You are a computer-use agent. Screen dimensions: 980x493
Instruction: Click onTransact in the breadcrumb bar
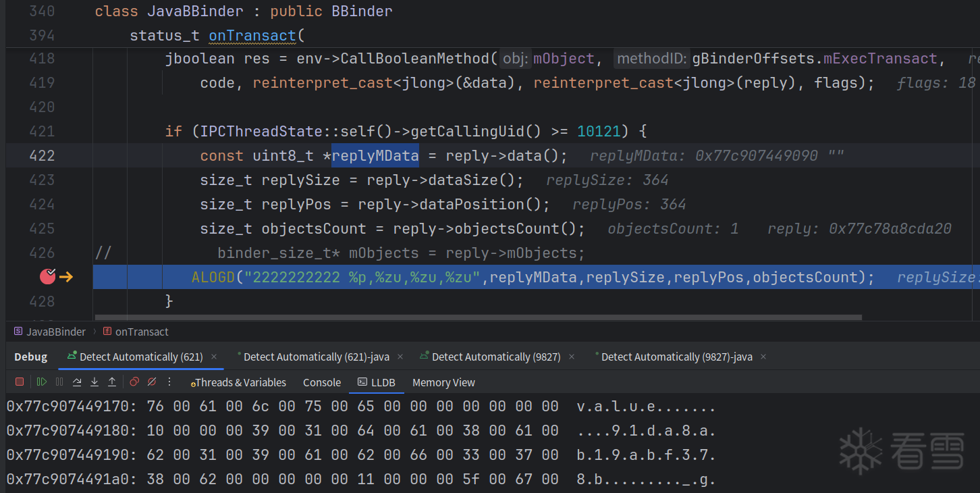(x=142, y=332)
